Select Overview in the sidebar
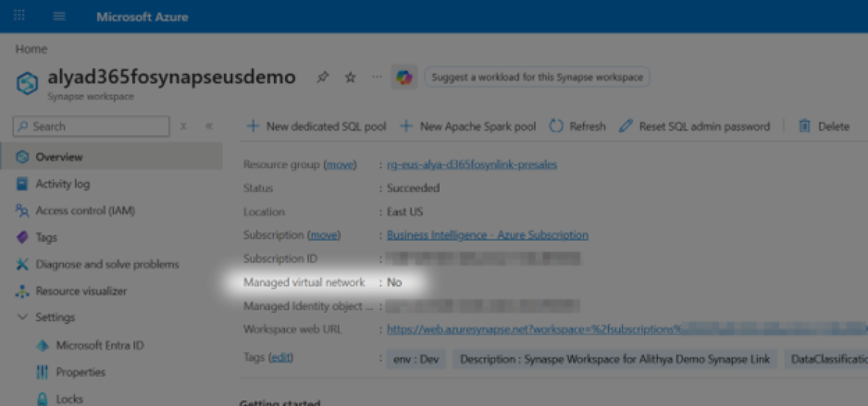Screen dimensions: 868x406 pyautogui.click(x=112, y=157)
